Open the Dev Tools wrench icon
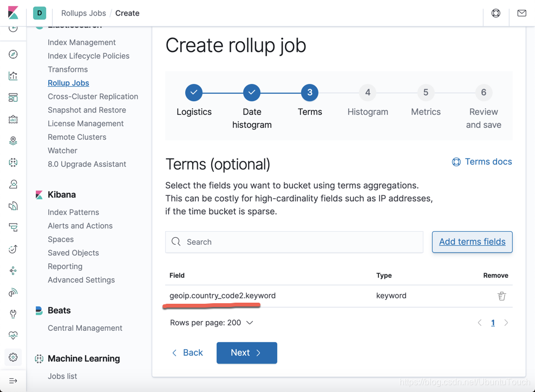 pos(13,314)
